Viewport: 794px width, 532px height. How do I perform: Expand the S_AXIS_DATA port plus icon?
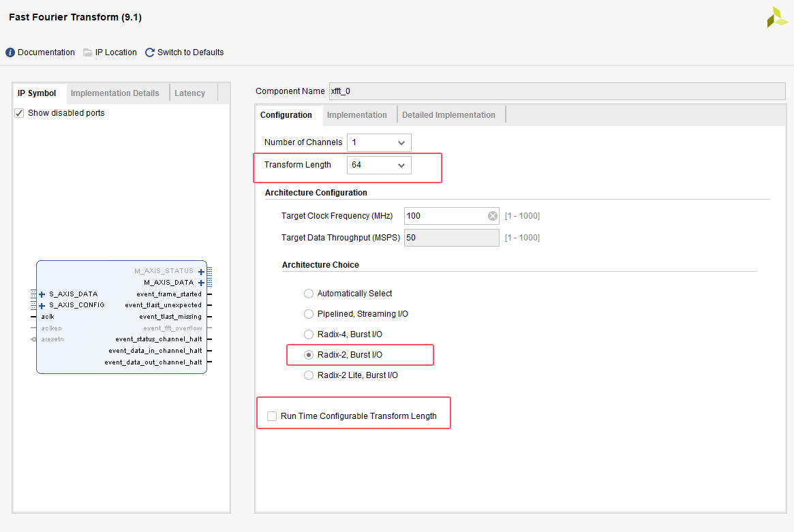pyautogui.click(x=42, y=294)
